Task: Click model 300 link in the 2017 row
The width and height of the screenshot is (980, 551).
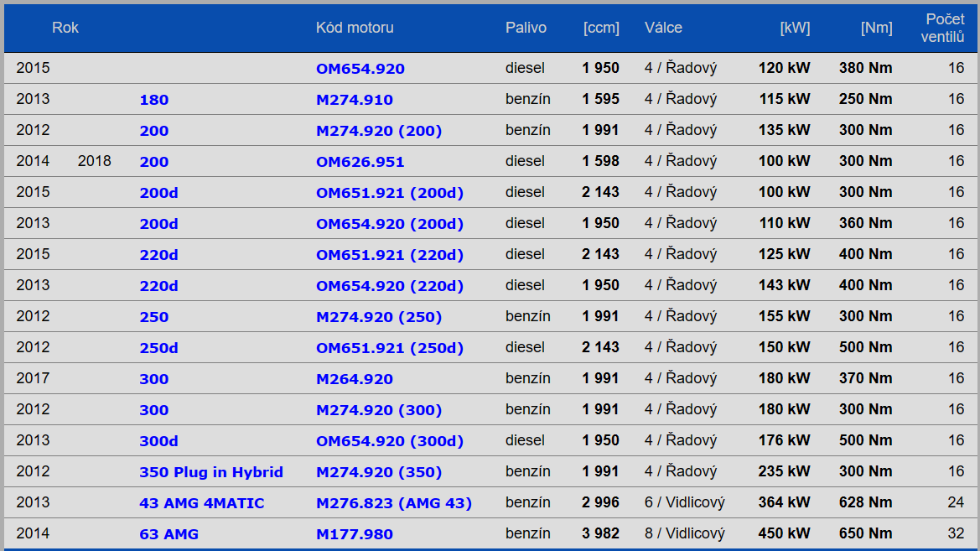Action: click(153, 379)
